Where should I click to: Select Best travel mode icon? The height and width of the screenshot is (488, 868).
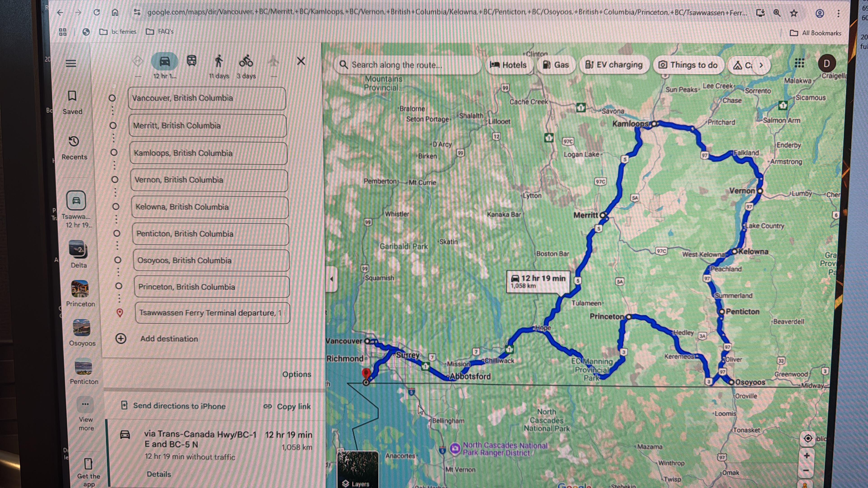pos(137,62)
